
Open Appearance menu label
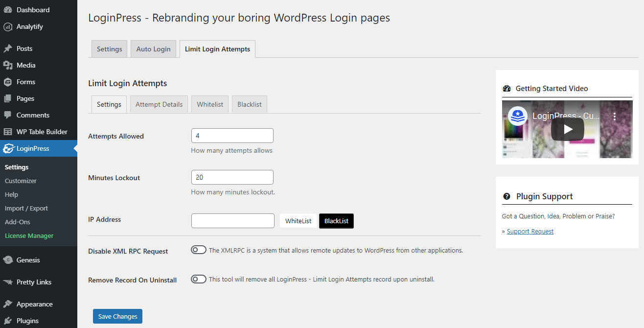click(35, 304)
